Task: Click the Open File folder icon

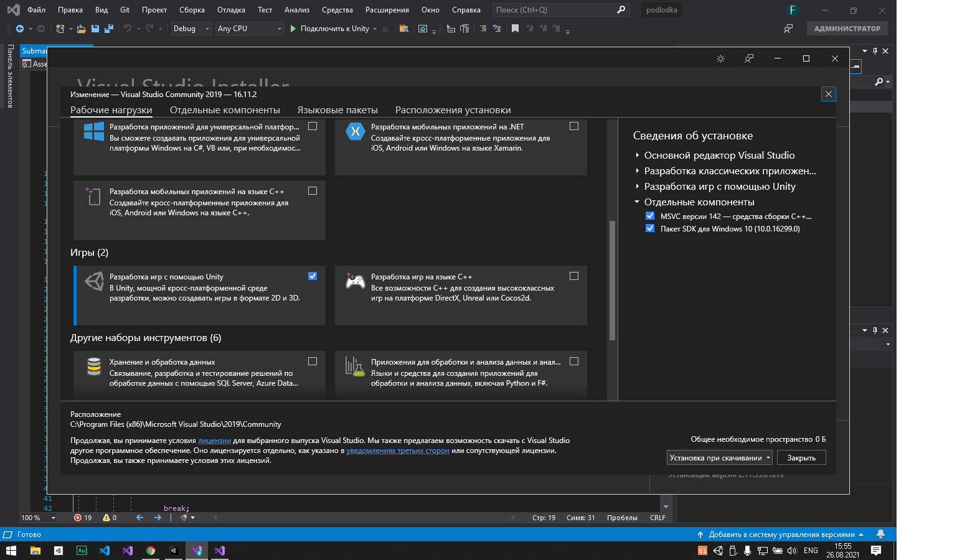Action: tap(82, 29)
